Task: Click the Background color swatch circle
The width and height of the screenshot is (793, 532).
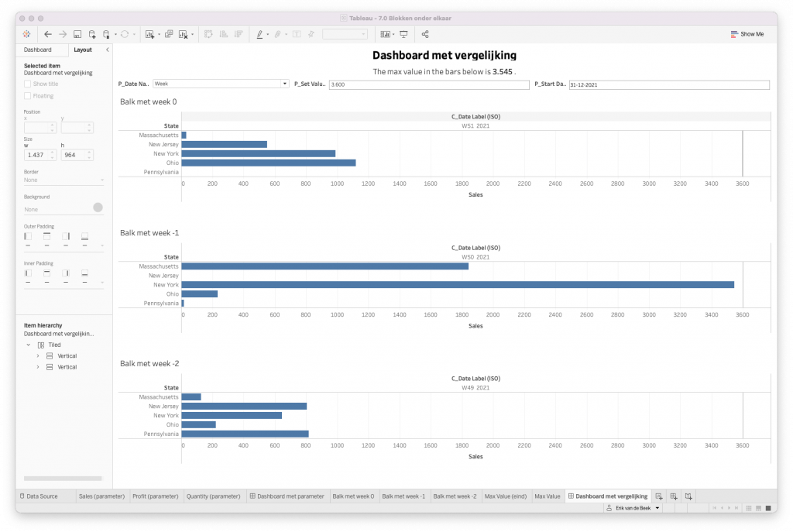Action: click(98, 208)
